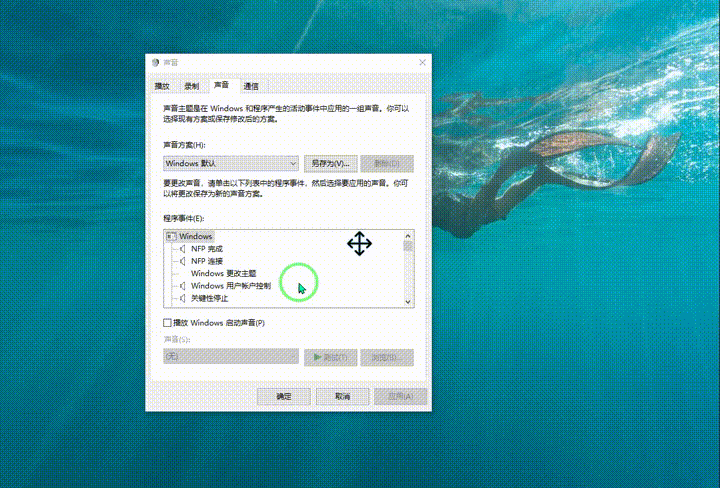Click the program events scrollbar thumb
This screenshot has height=488, width=720.
408,246
